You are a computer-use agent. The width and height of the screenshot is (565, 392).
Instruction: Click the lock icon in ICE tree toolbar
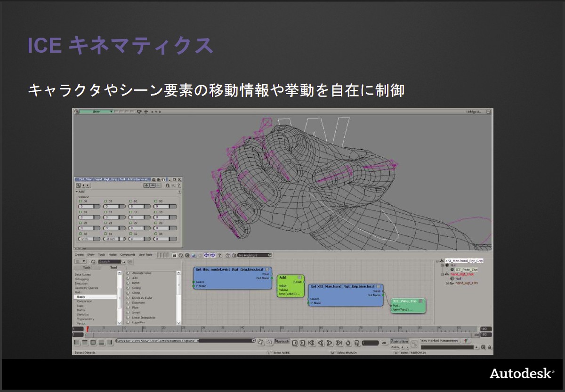click(x=174, y=256)
